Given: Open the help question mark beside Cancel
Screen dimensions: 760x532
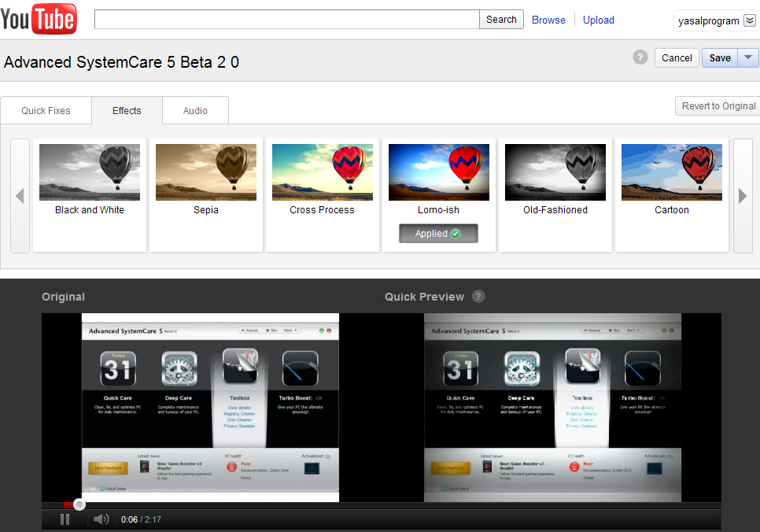Looking at the screenshot, I should click(640, 57).
